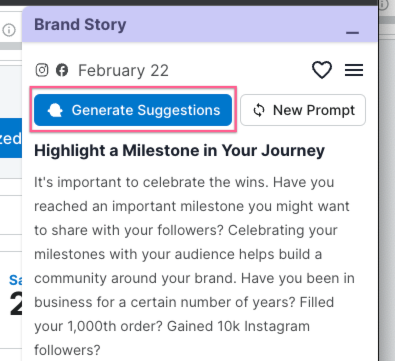Click the milestone prompt description paragraph

[194, 266]
